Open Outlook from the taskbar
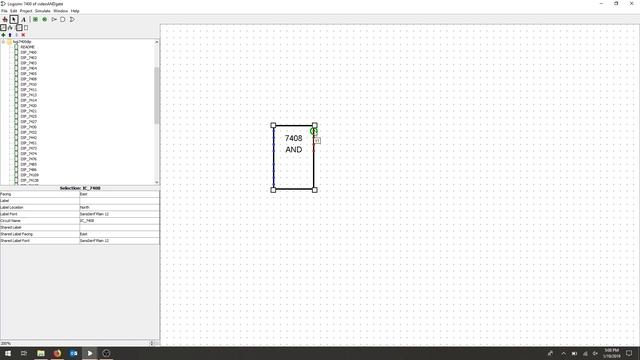The height and width of the screenshot is (360, 640). 73,353
